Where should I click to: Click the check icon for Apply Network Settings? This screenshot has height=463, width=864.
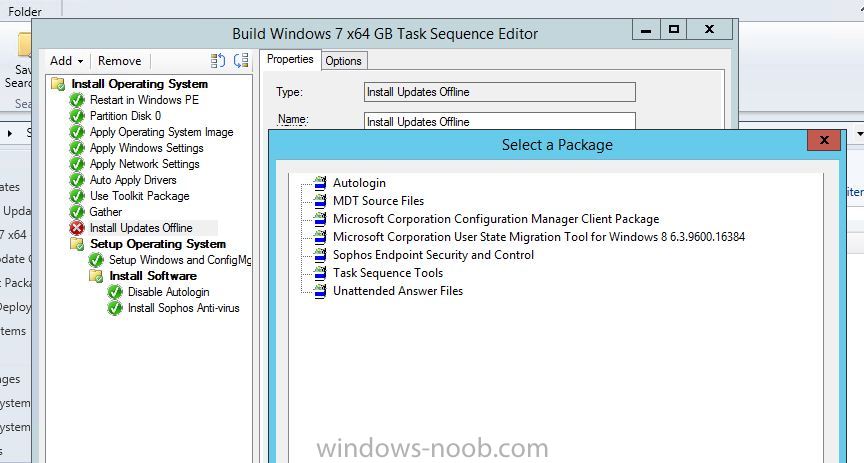pyautogui.click(x=77, y=164)
